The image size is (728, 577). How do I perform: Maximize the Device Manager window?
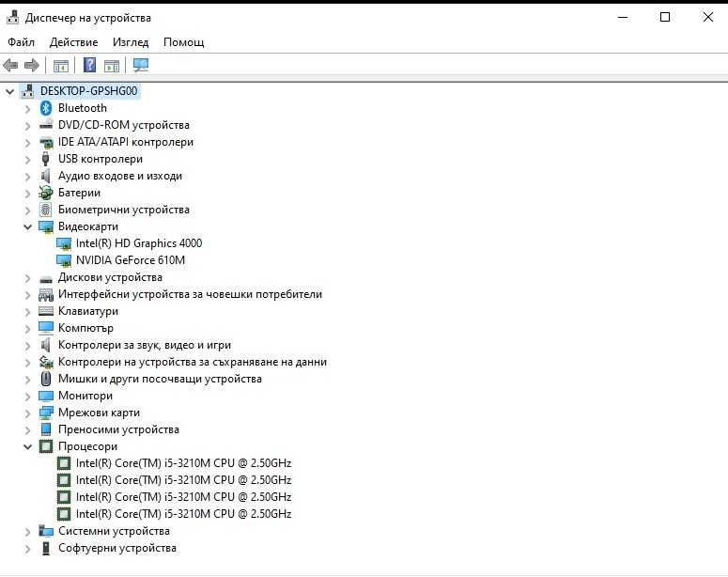(665, 18)
